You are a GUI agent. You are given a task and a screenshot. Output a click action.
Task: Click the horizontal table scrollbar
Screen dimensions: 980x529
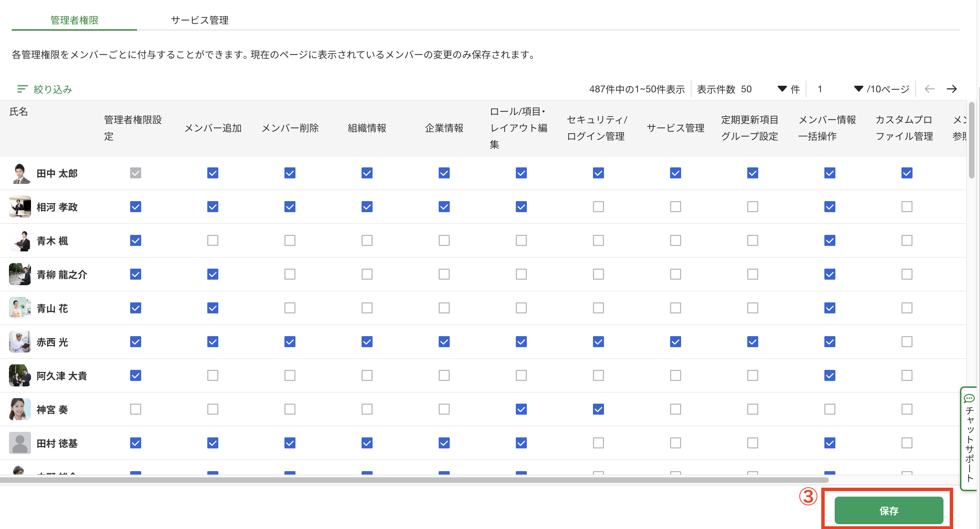(x=414, y=480)
